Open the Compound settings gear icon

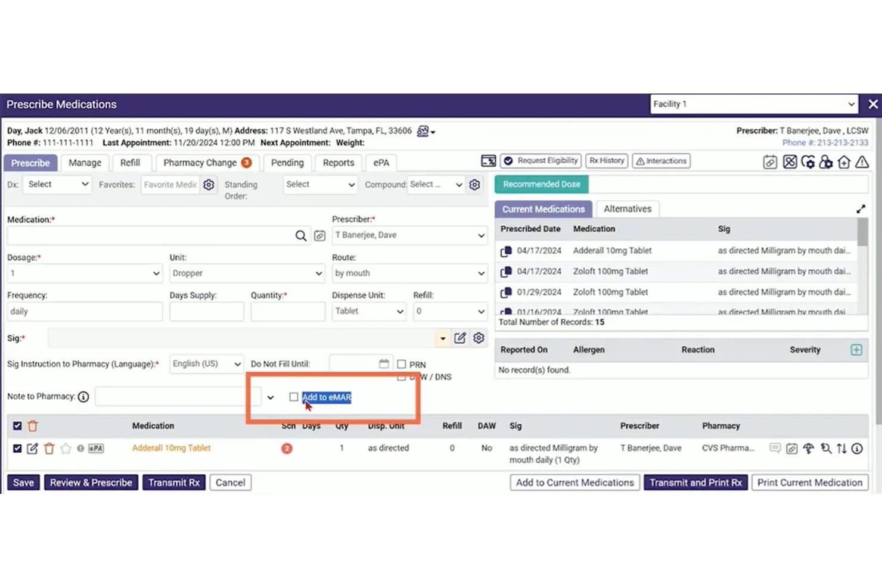click(x=474, y=185)
